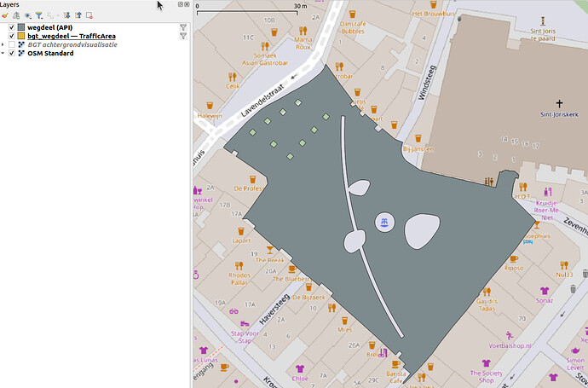Expand the BGT achtergrondvisualisatie group
The image size is (588, 388).
(3, 44)
